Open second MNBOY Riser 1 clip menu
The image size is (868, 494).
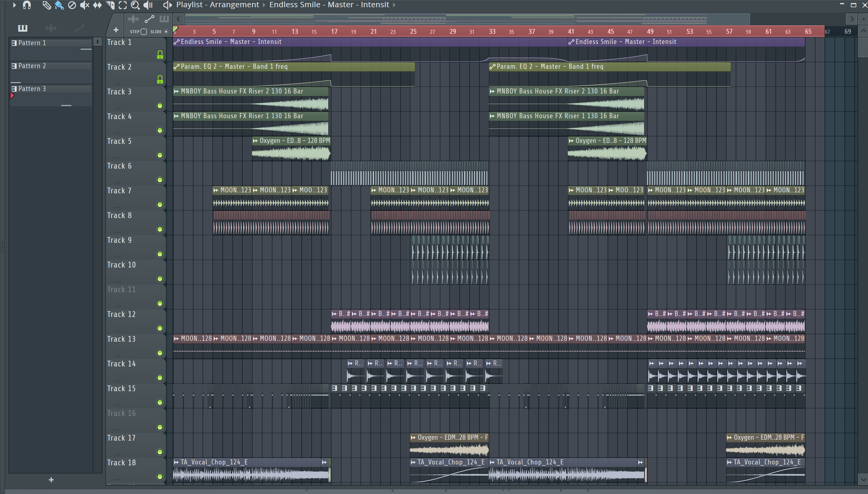pyautogui.click(x=492, y=116)
